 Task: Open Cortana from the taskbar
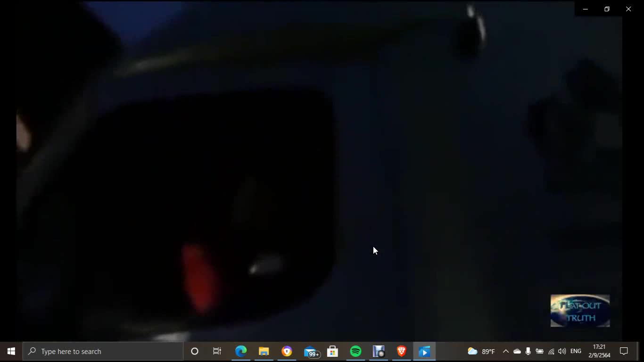194,351
